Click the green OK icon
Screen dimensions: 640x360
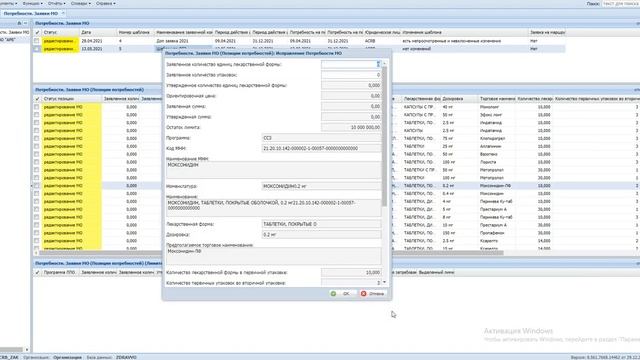(x=333, y=293)
